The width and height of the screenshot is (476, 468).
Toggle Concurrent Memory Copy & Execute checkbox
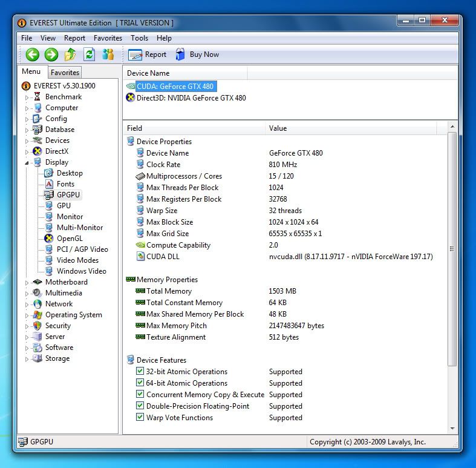pos(140,394)
